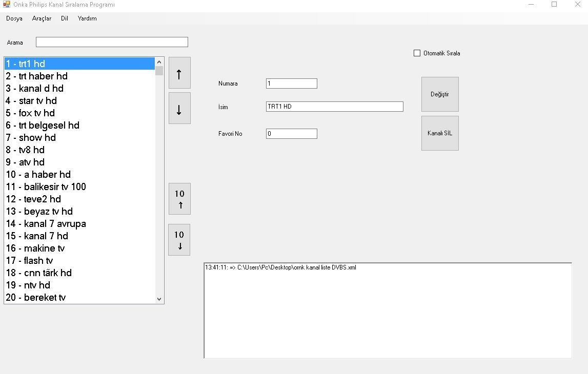Screen dimensions: 588x374
Task: Select "14 - kanal 7 avrupa" in list
Action: point(46,224)
